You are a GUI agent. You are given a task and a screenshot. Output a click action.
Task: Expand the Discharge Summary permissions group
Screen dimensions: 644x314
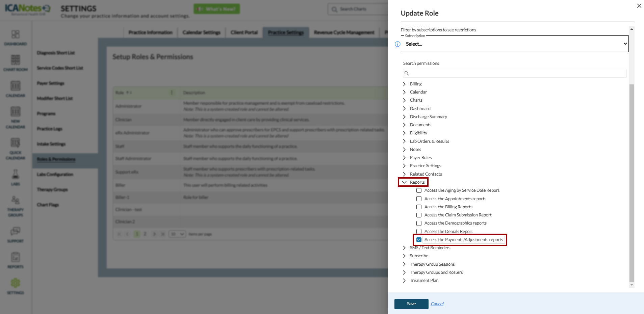coord(404,117)
